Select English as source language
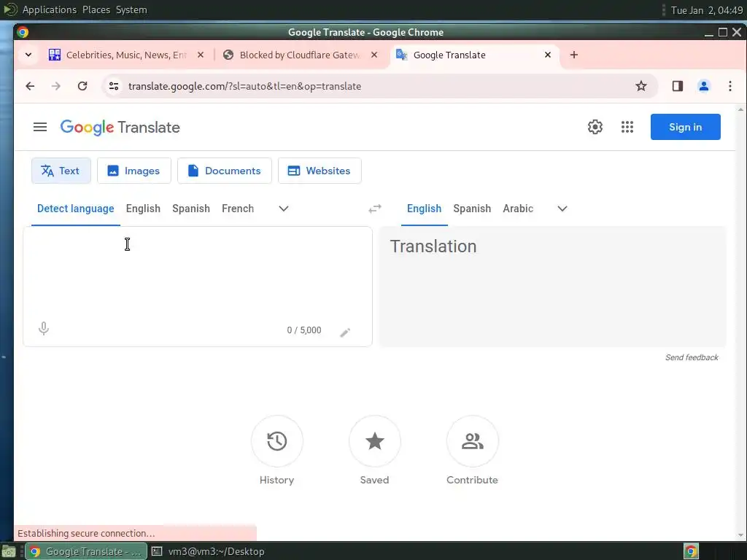This screenshot has height=560, width=747. tap(143, 209)
